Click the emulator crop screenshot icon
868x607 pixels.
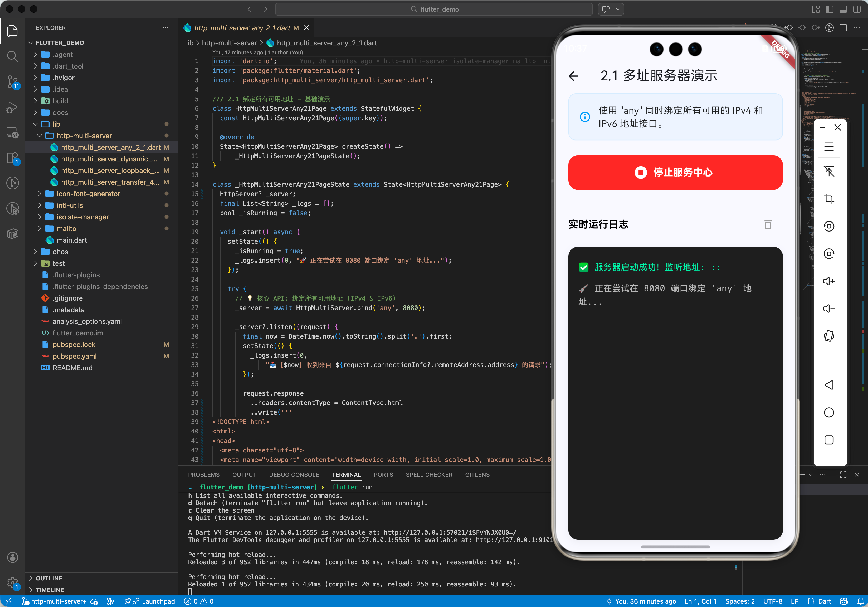829,199
